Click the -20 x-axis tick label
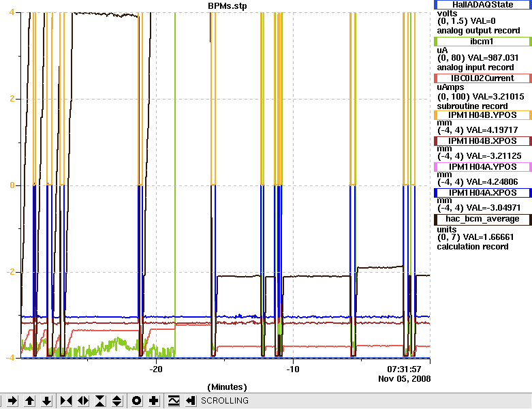The image size is (532, 409). [x=156, y=369]
